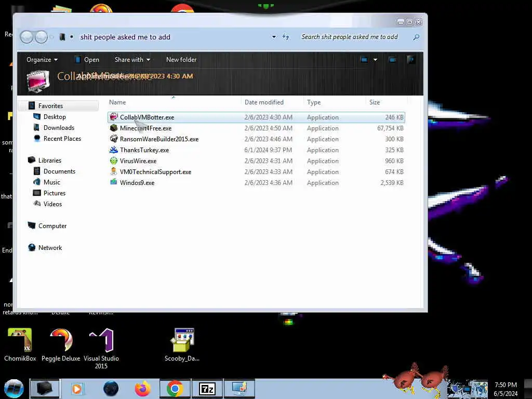Image resolution: width=532 pixels, height=399 pixels.
Task: Open Videos library in navigation pane
Action: coord(52,204)
